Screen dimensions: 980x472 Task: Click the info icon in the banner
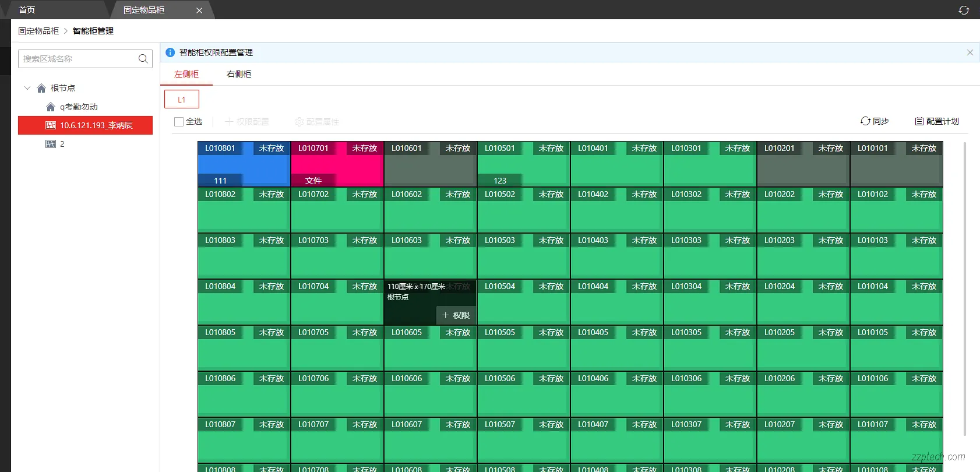[x=170, y=52]
